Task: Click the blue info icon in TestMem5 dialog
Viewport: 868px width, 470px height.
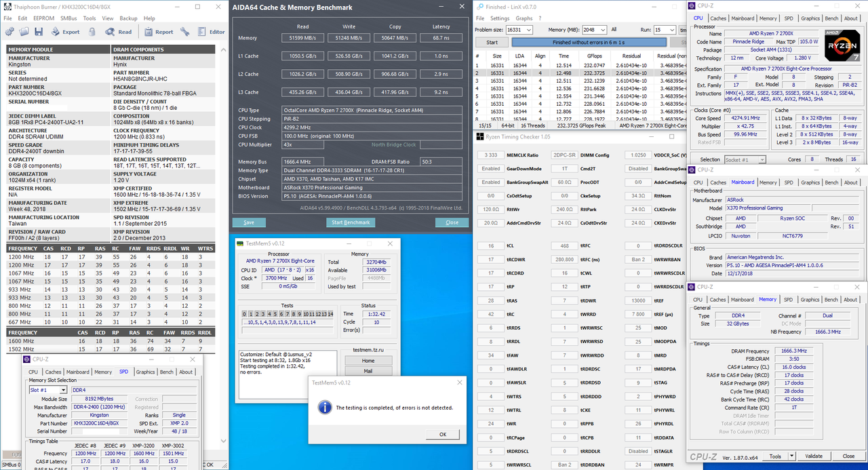Action: (325, 407)
